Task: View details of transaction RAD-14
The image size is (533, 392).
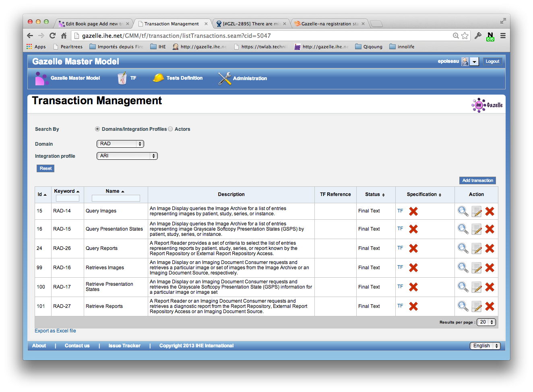Action: click(x=463, y=211)
